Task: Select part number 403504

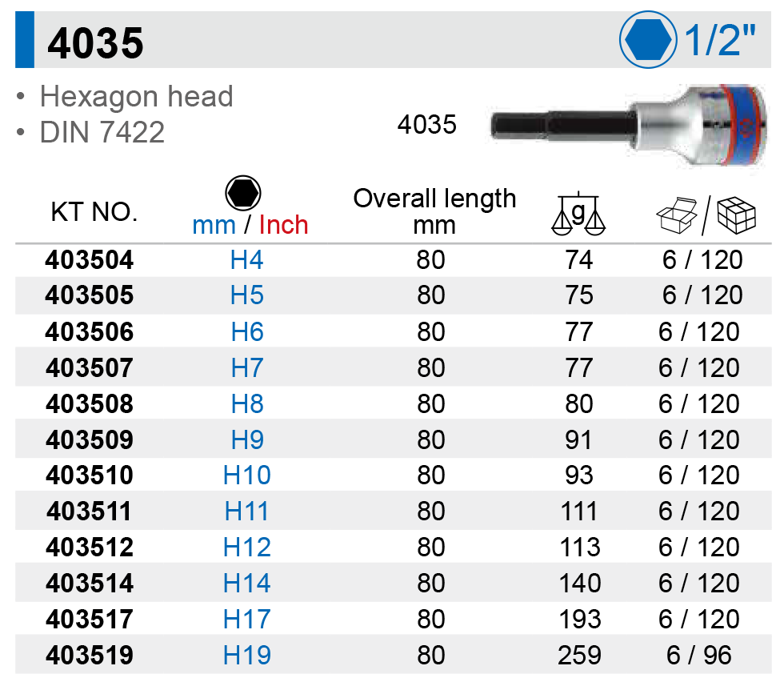Action: coord(90,260)
